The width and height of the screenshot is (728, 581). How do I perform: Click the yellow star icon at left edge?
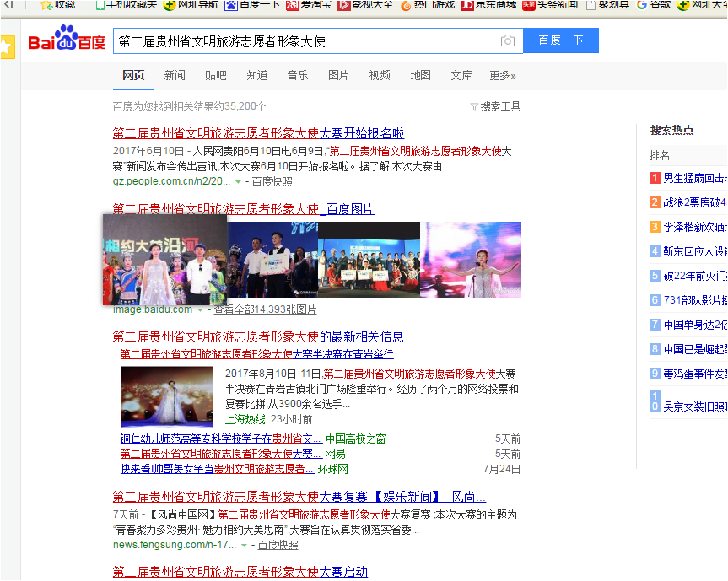click(x=8, y=47)
